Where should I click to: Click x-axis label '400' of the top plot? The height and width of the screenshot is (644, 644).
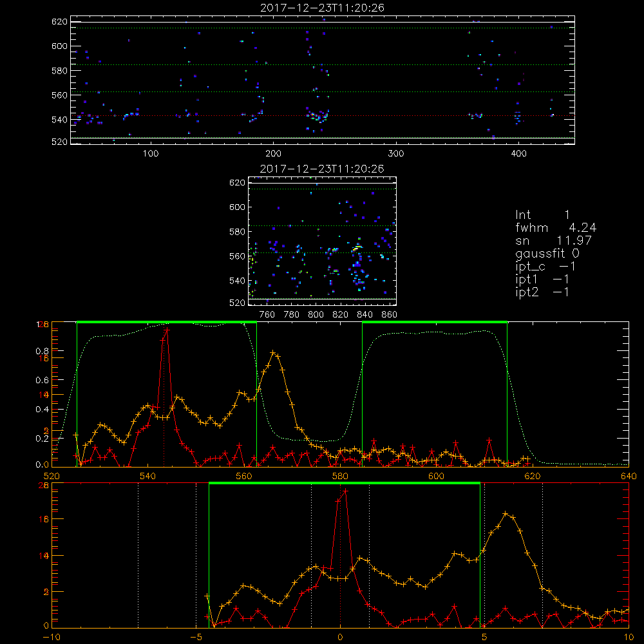point(518,154)
